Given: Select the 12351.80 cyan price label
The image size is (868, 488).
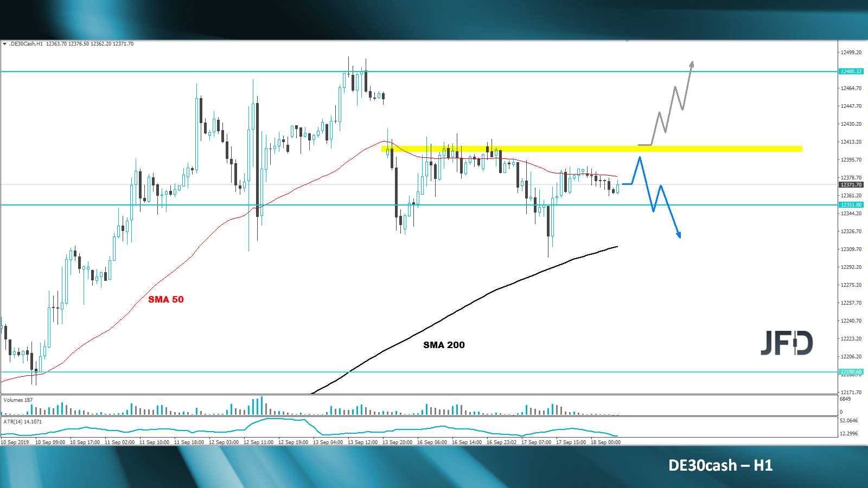Looking at the screenshot, I should pyautogui.click(x=851, y=205).
